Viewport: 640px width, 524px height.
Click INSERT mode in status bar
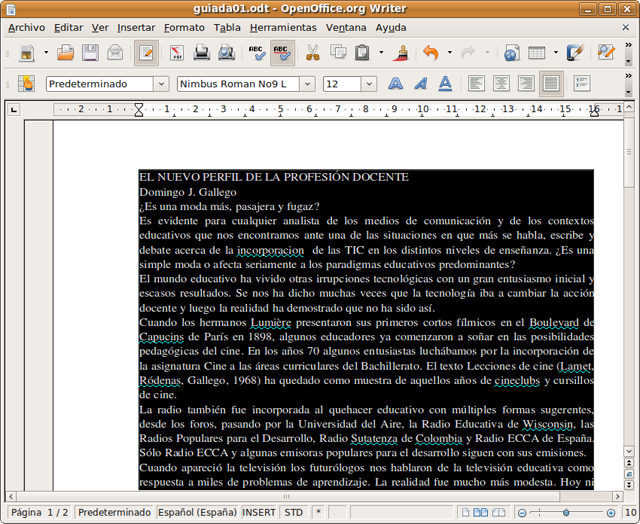259,512
